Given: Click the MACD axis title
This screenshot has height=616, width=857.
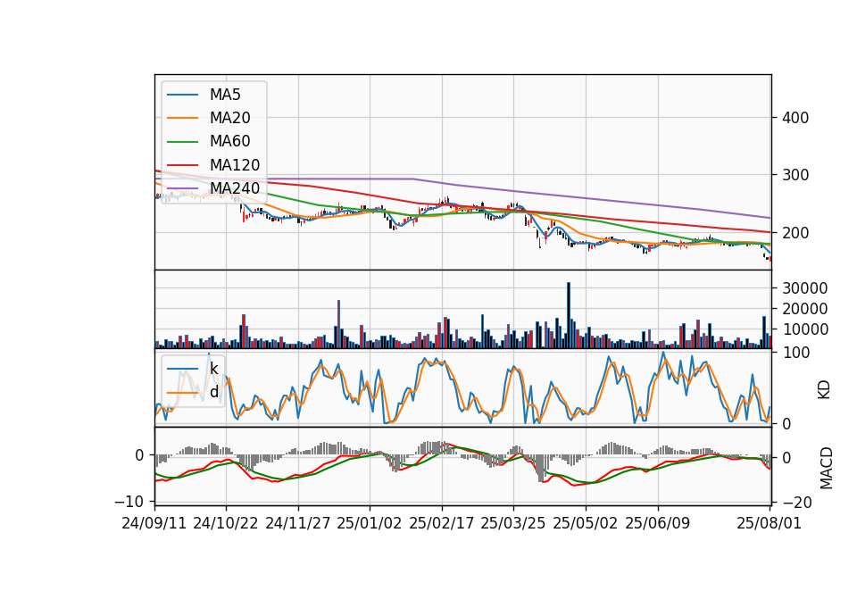Looking at the screenshot, I should coord(827,469).
